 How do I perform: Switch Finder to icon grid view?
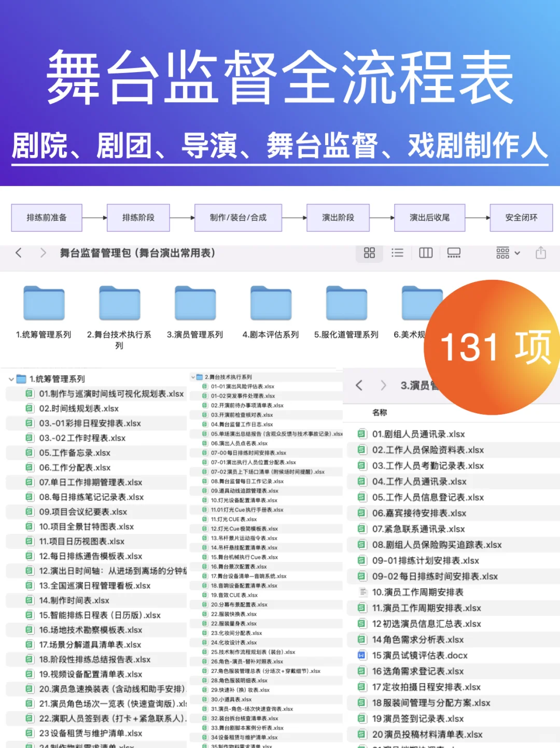pos(369,253)
